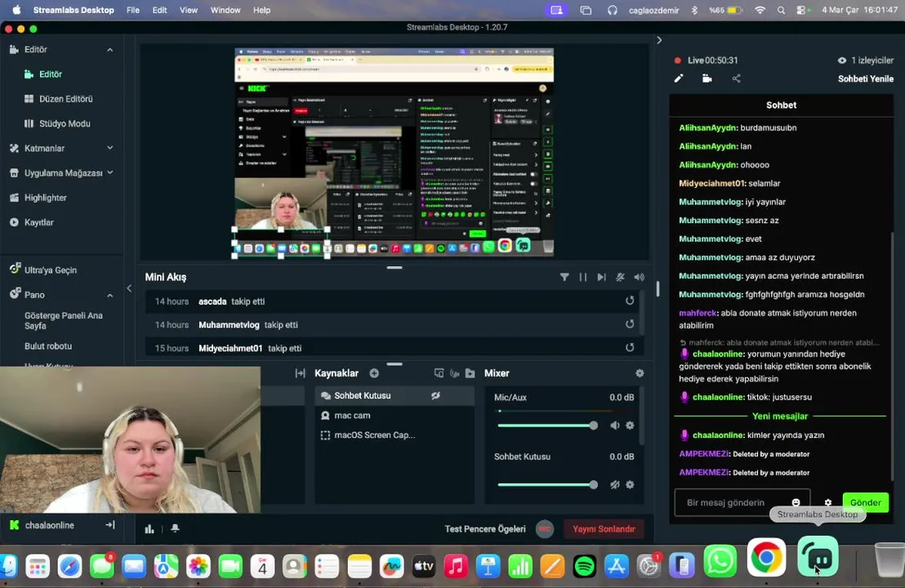Share the stream via share icon
This screenshot has height=588, width=905.
click(737, 78)
